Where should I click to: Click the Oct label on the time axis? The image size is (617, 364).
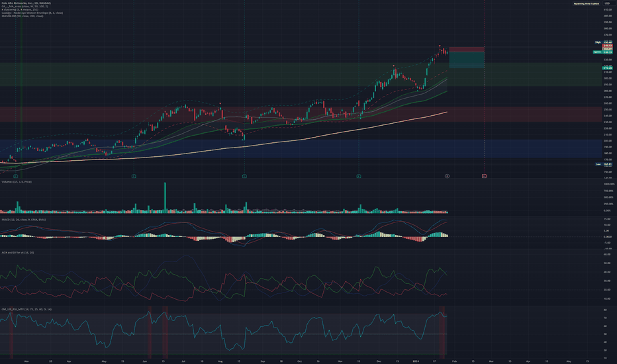point(299,361)
